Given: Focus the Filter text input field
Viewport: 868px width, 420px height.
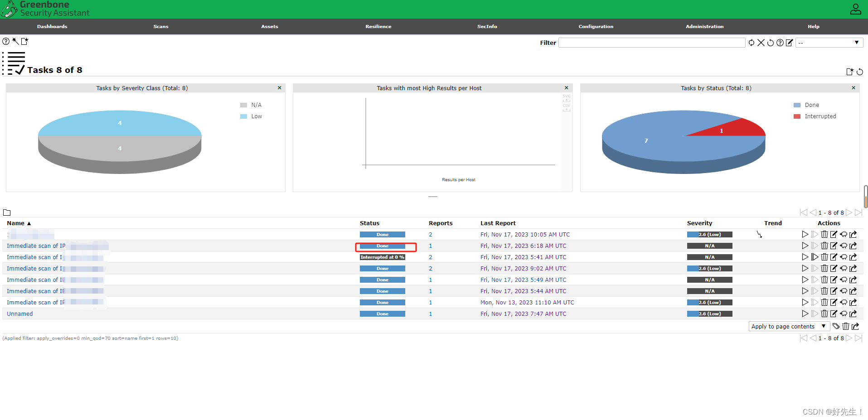Looking at the screenshot, I should [652, 43].
